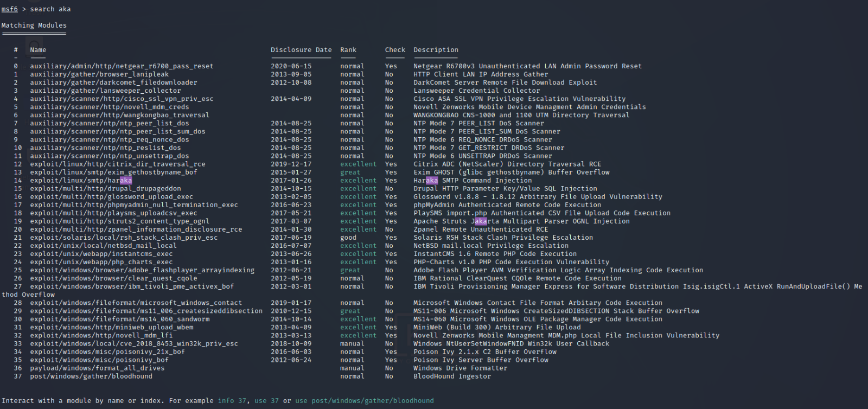Select exploit/windows/fileformat/microsoft_windows_contact name
868x409 pixels.
136,303
